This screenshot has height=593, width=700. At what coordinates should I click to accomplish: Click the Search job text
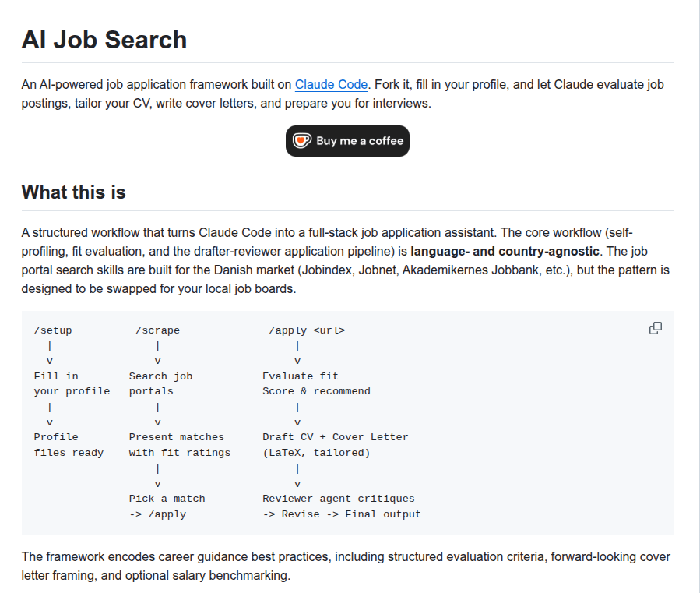click(160, 376)
